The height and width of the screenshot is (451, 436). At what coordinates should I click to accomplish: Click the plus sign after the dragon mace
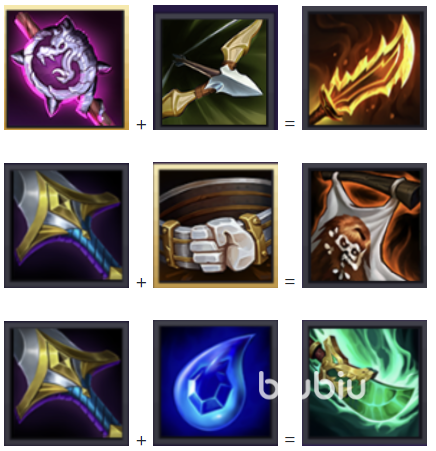click(141, 125)
